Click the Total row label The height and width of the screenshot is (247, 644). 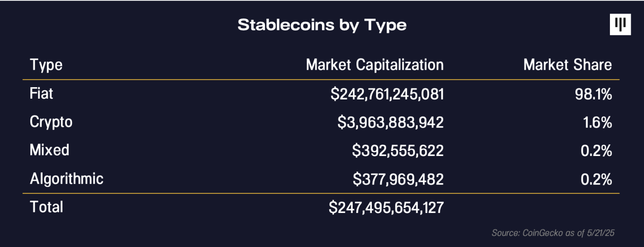coord(46,207)
